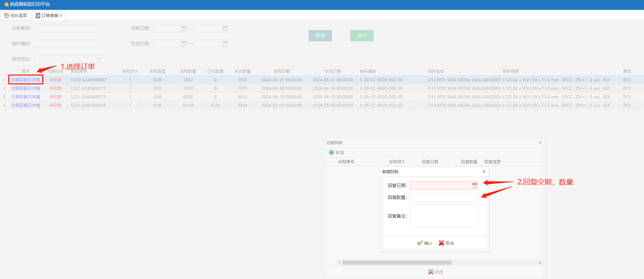The width and height of the screenshot is (644, 279).
Task: Click the horizontal scrollbar in 交期回复 panel
Action: click(x=397, y=262)
